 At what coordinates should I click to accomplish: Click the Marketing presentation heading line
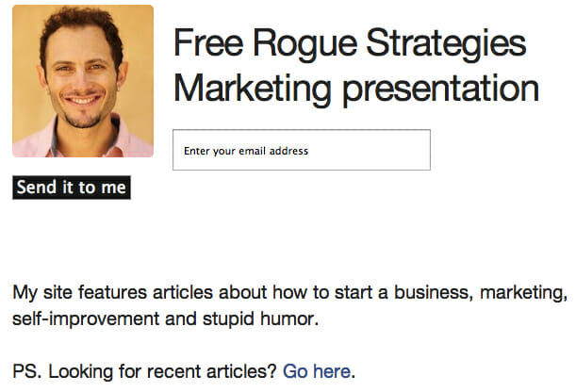(355, 90)
